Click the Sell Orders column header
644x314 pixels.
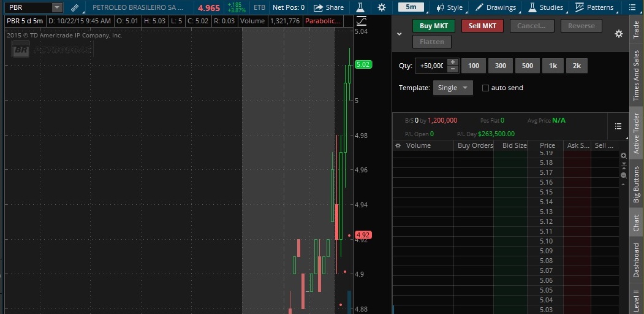point(604,145)
